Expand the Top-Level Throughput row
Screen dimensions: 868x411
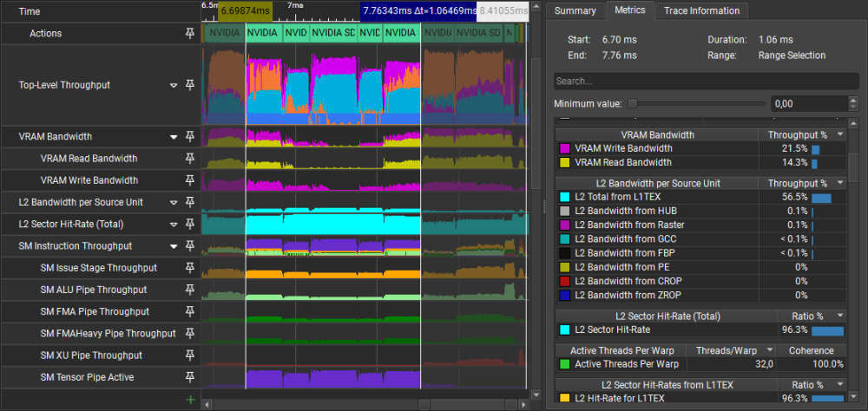[174, 86]
